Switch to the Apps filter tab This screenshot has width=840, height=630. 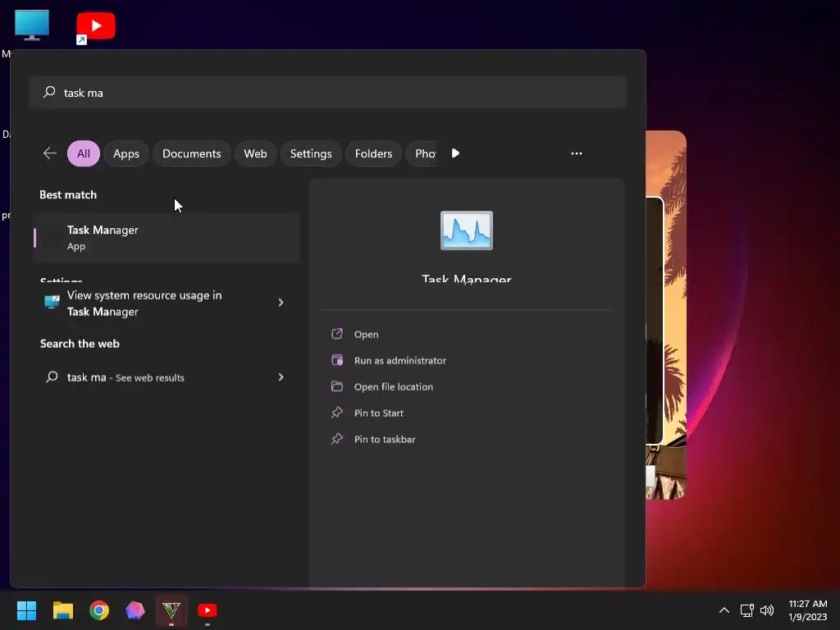point(126,153)
